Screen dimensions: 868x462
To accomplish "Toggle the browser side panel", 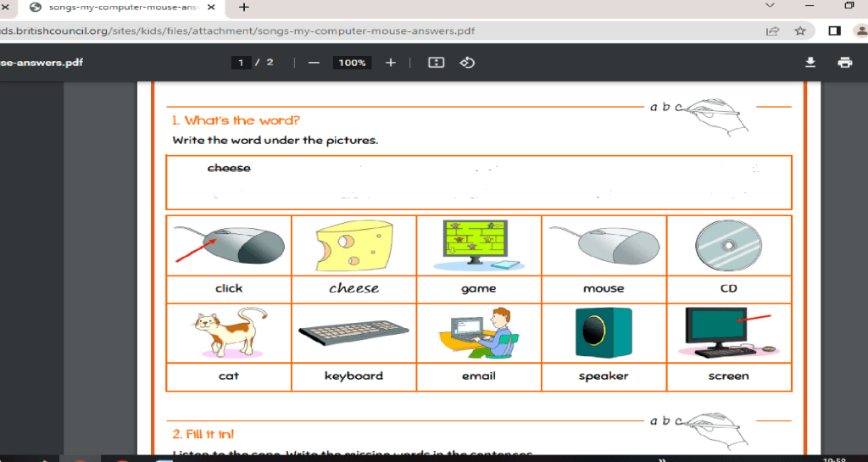I will [834, 31].
